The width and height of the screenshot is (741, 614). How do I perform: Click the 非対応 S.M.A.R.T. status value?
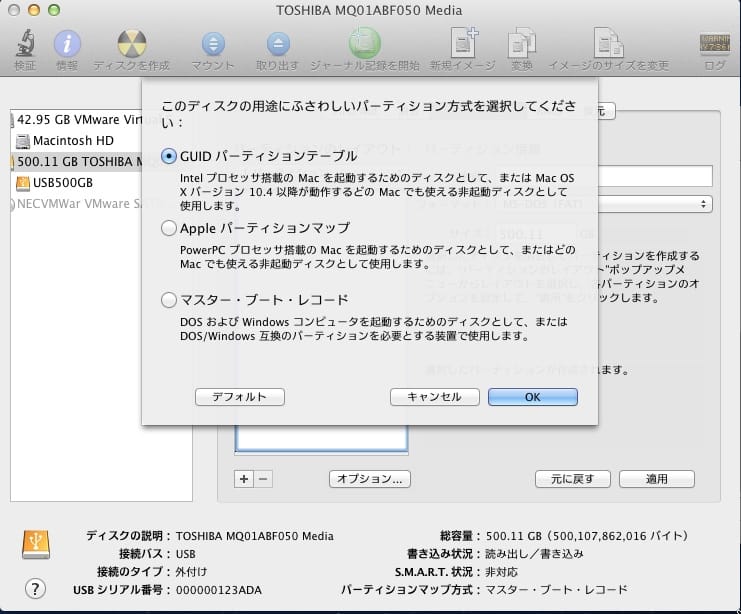[x=501, y=572]
